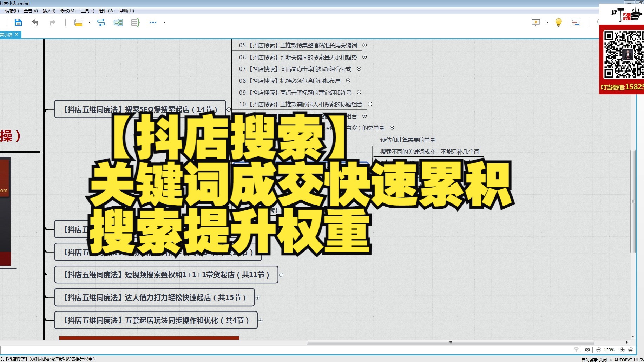Open the more tools ellipsis icon
This screenshot has width=644, height=362.
coord(153,22)
